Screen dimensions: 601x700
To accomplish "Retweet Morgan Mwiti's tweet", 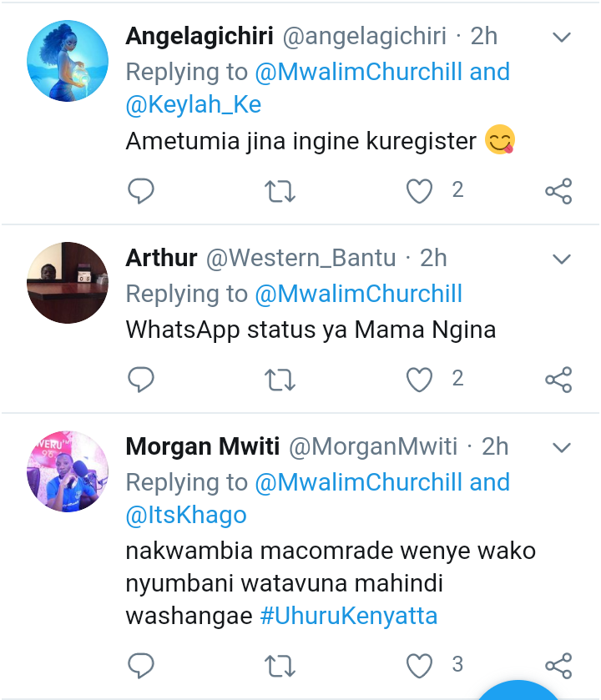I will [280, 666].
